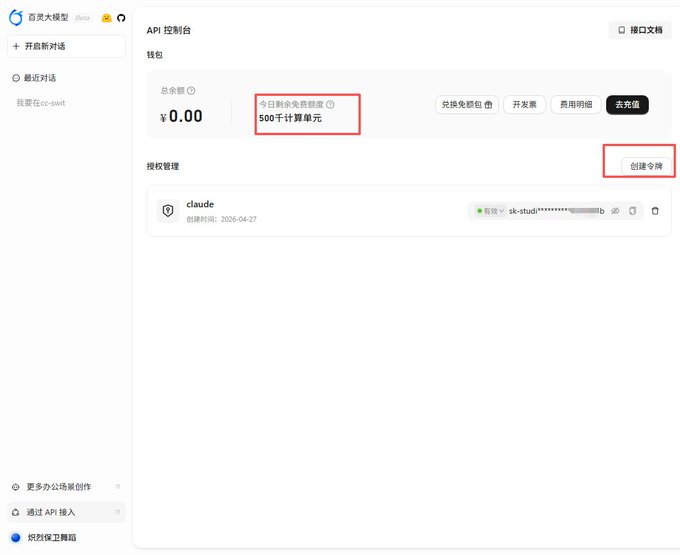Open the GitHub icon link
The image size is (680, 555).
[x=121, y=18]
